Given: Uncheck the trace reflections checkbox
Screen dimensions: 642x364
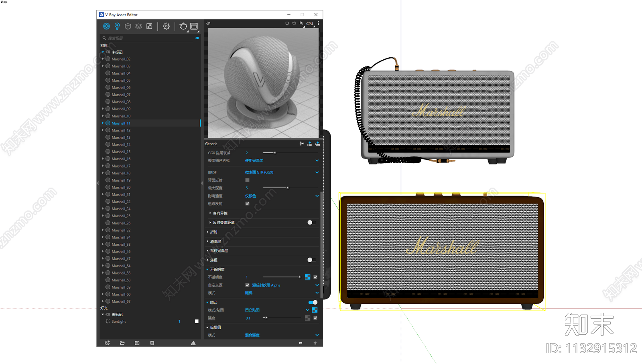Looking at the screenshot, I should point(247,204).
